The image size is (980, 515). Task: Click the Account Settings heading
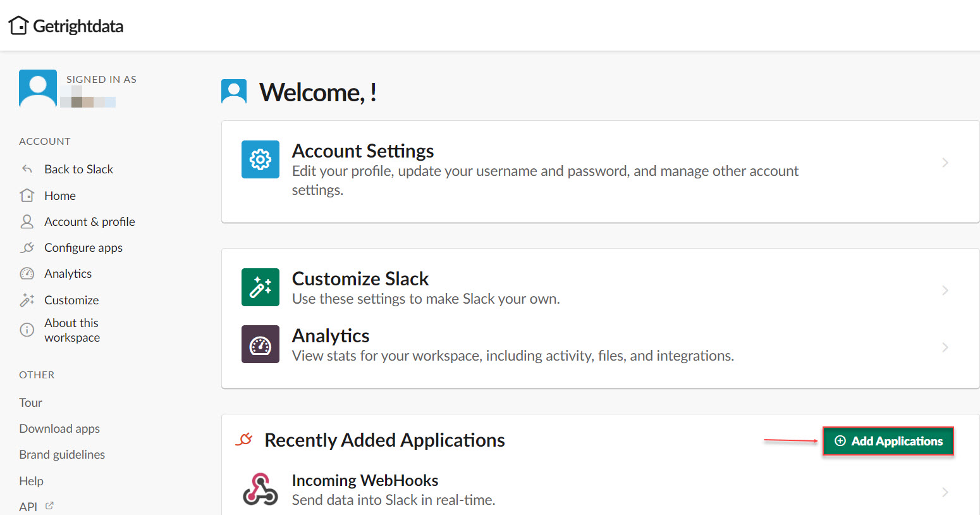pyautogui.click(x=363, y=151)
